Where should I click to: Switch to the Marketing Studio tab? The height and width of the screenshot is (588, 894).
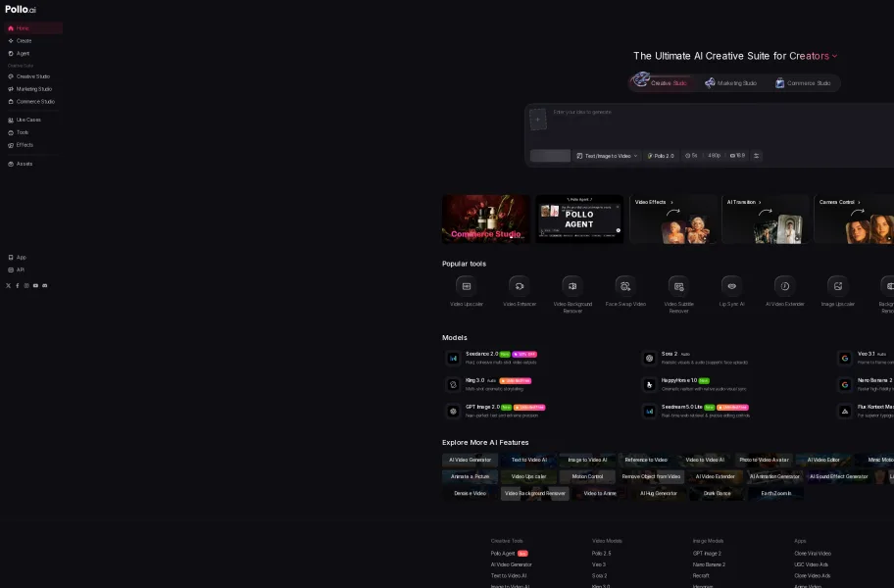coord(731,83)
